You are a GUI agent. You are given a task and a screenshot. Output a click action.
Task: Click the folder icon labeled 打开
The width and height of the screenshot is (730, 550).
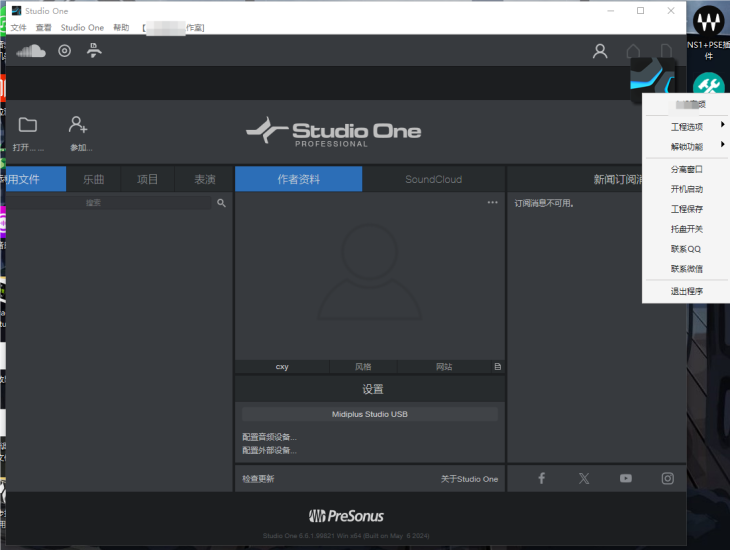coord(27,125)
